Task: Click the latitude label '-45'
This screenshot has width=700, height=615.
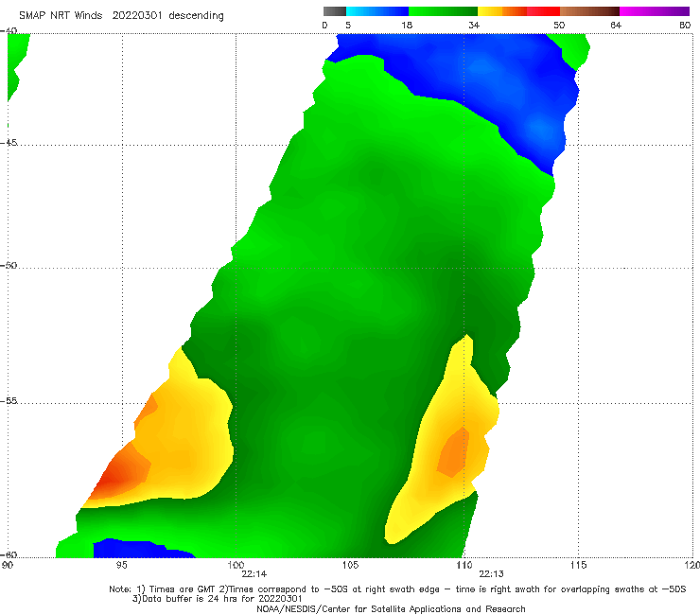Action: click(9, 143)
